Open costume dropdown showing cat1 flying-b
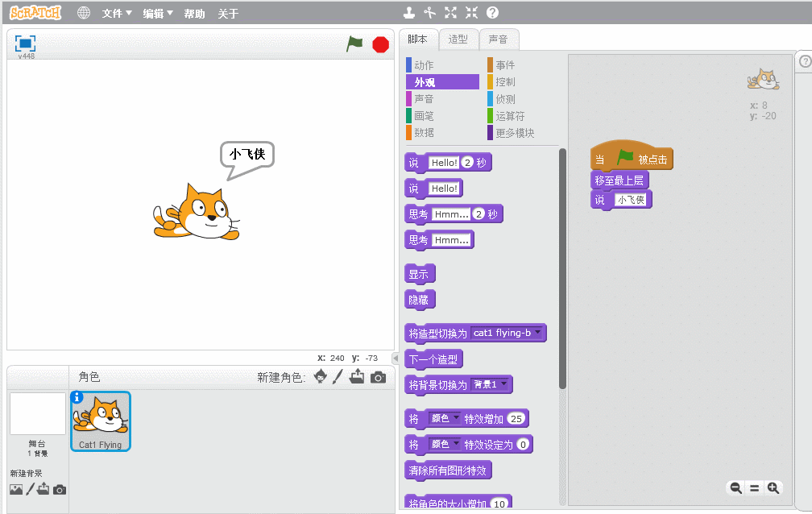 click(507, 333)
